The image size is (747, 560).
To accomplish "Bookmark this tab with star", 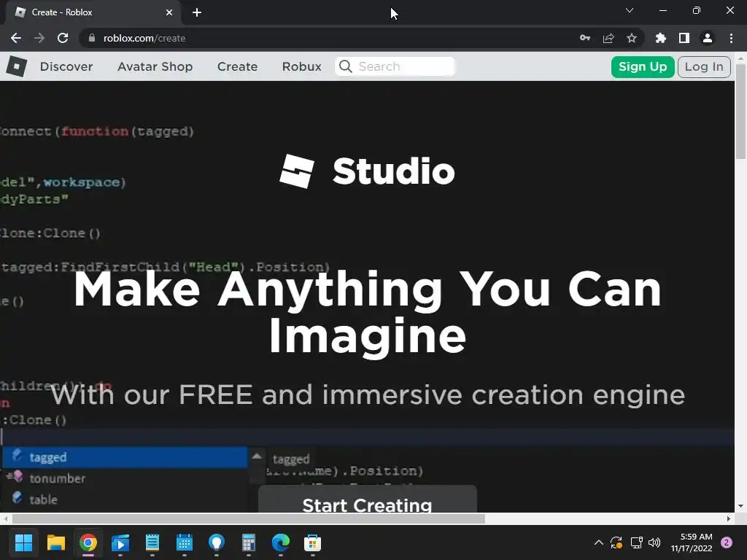I will (x=632, y=38).
